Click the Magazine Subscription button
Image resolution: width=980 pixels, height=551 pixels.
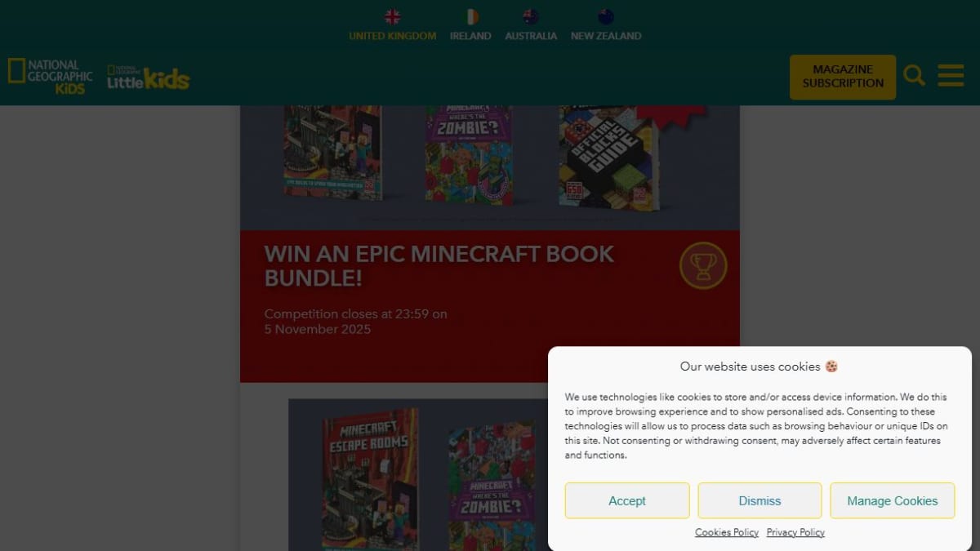pos(843,77)
